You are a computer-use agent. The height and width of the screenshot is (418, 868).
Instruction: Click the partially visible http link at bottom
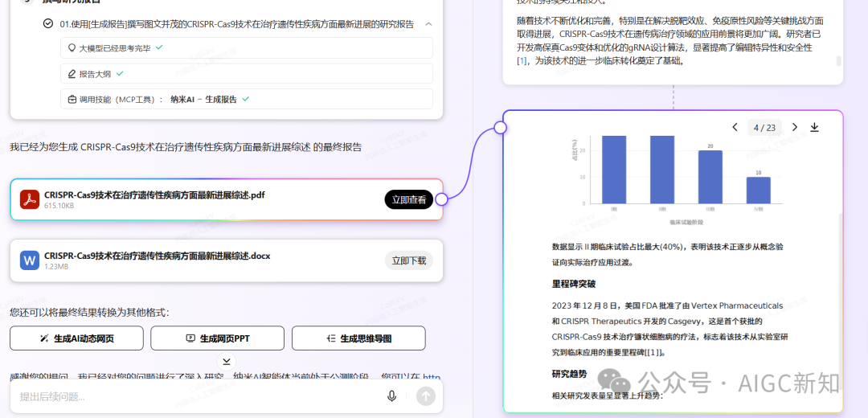click(432, 377)
